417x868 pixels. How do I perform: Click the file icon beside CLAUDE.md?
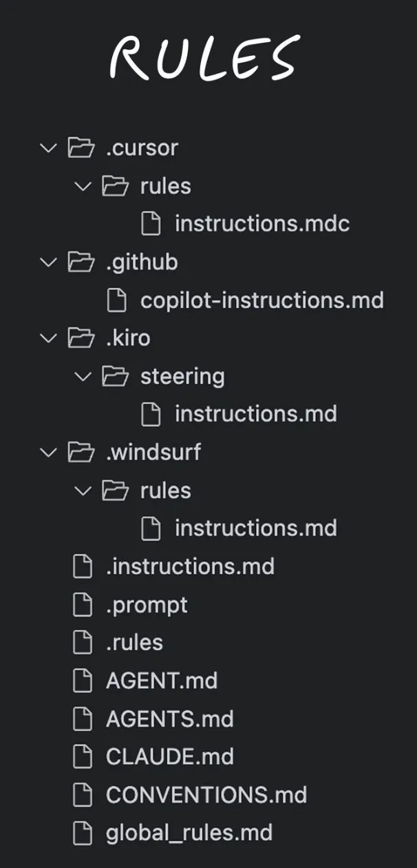(83, 756)
